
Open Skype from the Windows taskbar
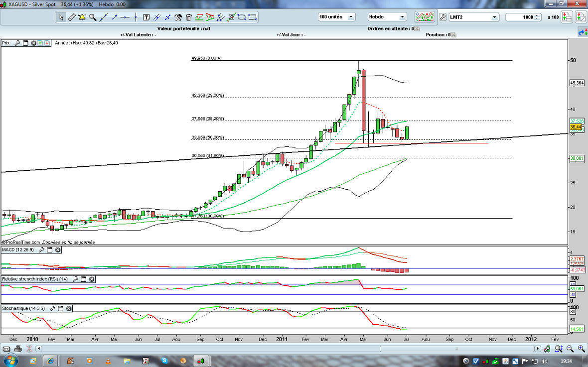click(x=164, y=361)
